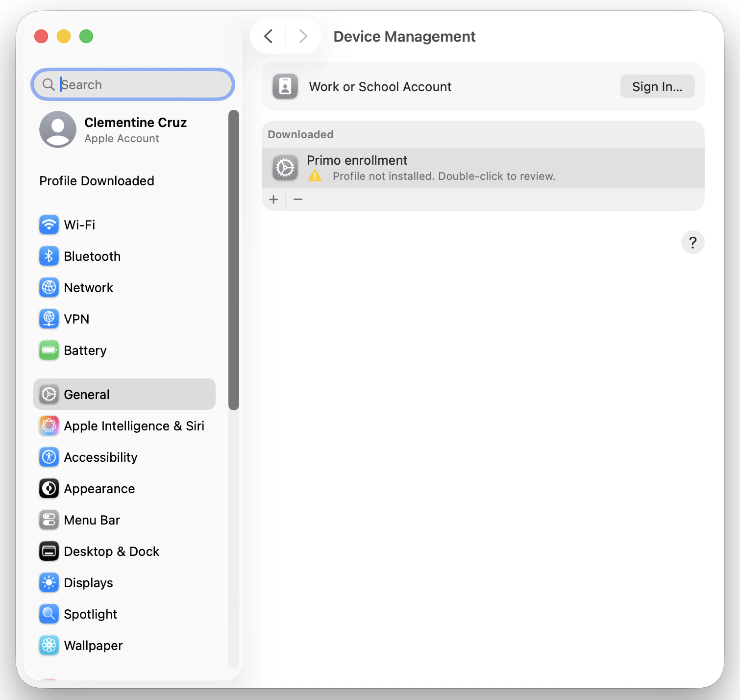The height and width of the screenshot is (700, 740).
Task: Select the Apple Intelligence & Siri icon
Action: (49, 425)
